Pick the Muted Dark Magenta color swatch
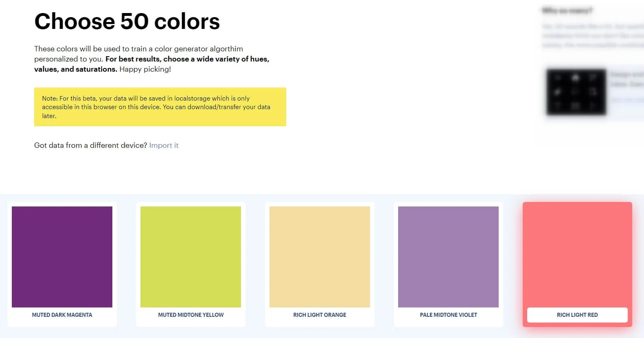 point(62,257)
